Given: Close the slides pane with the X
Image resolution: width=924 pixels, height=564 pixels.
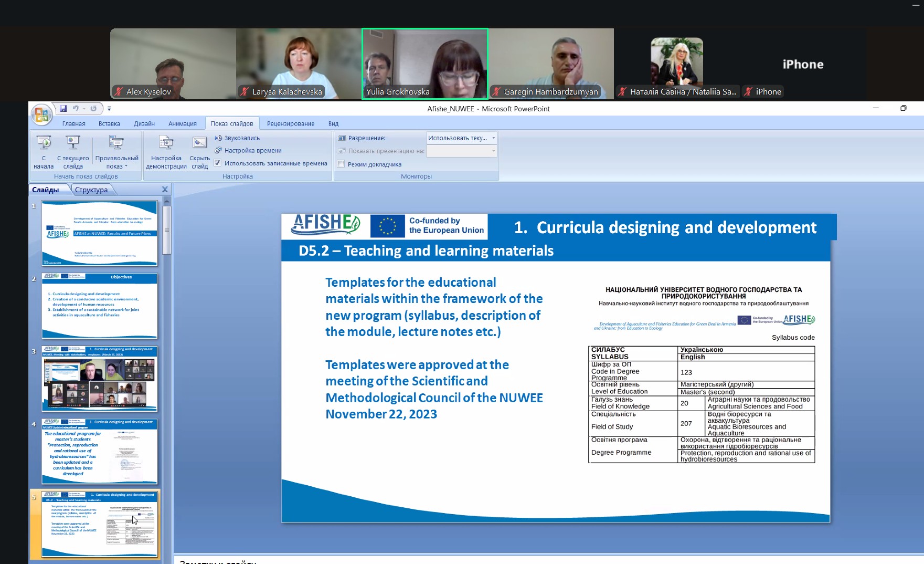Looking at the screenshot, I should (165, 190).
